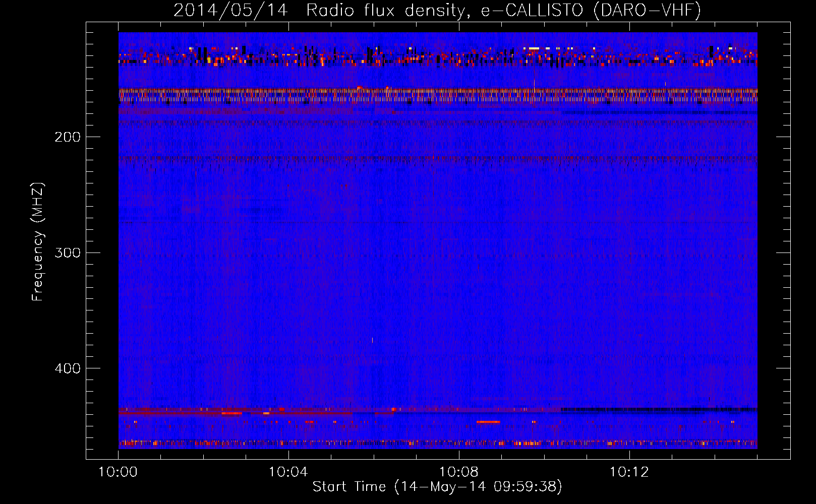The image size is (816, 504).
Task: Click the Start Time axis caption
Action: (437, 487)
